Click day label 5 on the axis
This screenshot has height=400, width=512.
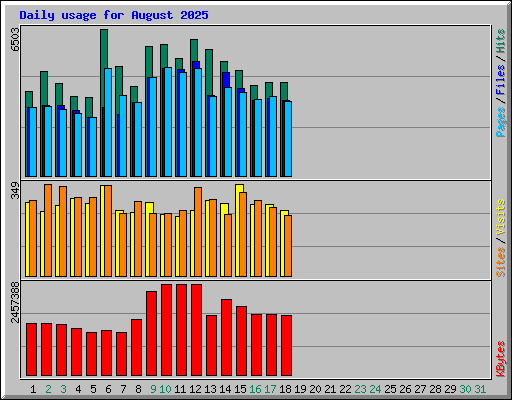coord(93,389)
